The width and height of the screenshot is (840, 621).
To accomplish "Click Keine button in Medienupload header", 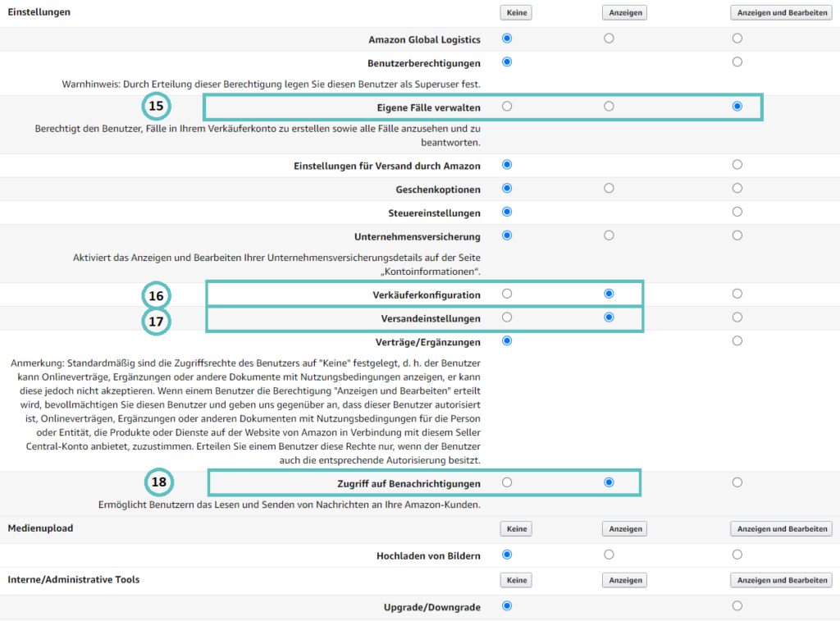I will click(516, 529).
